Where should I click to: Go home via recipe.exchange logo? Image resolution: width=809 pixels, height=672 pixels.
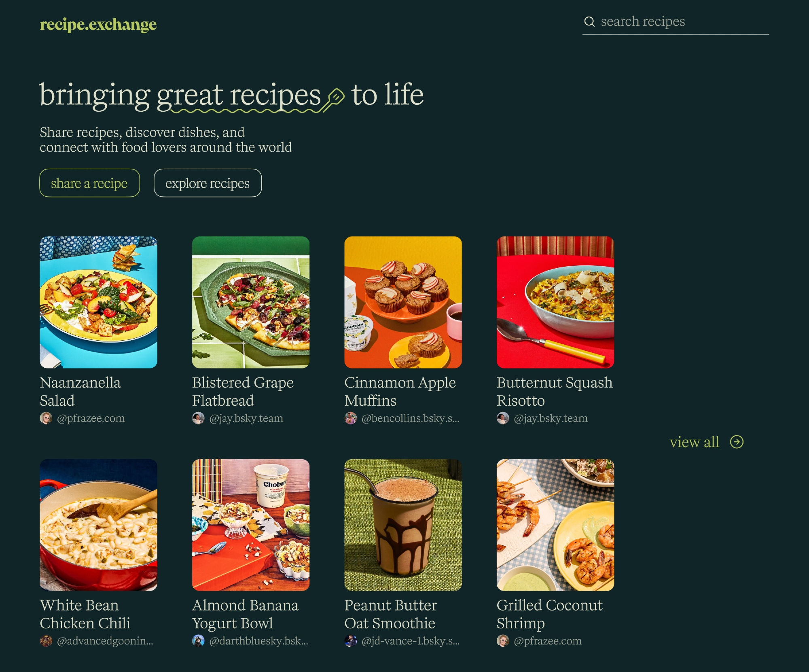coord(98,24)
